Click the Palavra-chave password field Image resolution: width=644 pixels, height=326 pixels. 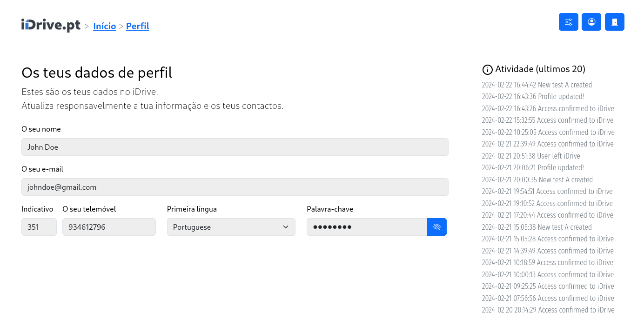point(367,227)
